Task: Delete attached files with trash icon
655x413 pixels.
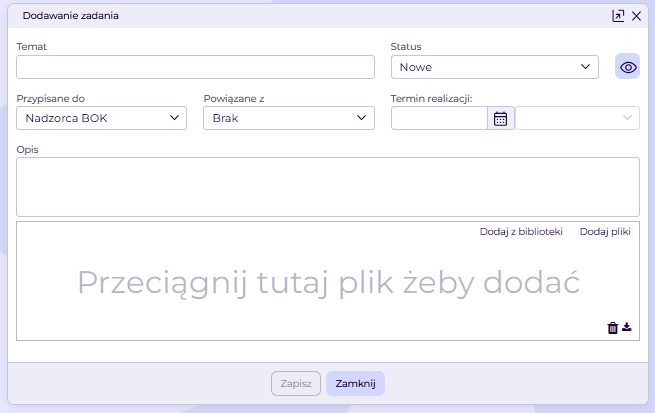Action: tap(612, 328)
